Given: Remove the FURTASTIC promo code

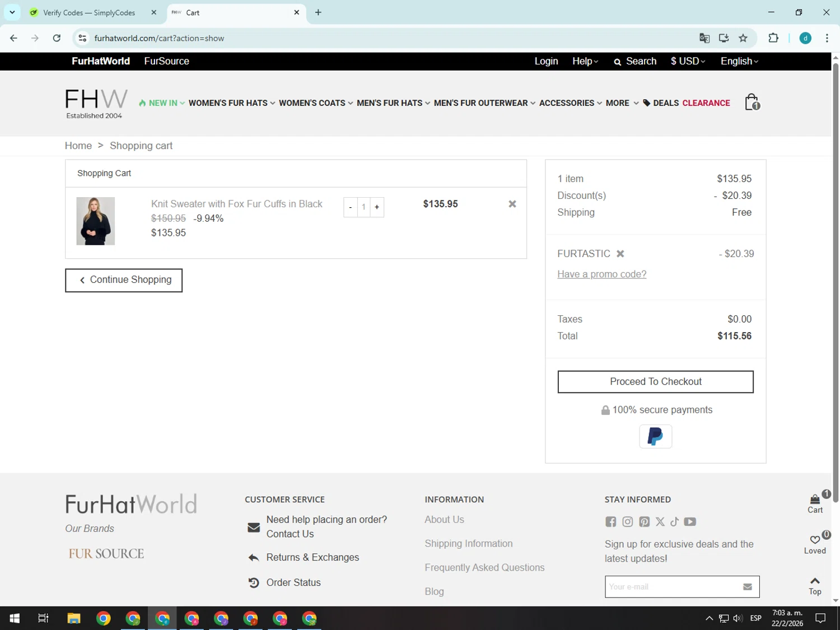Looking at the screenshot, I should tap(620, 254).
